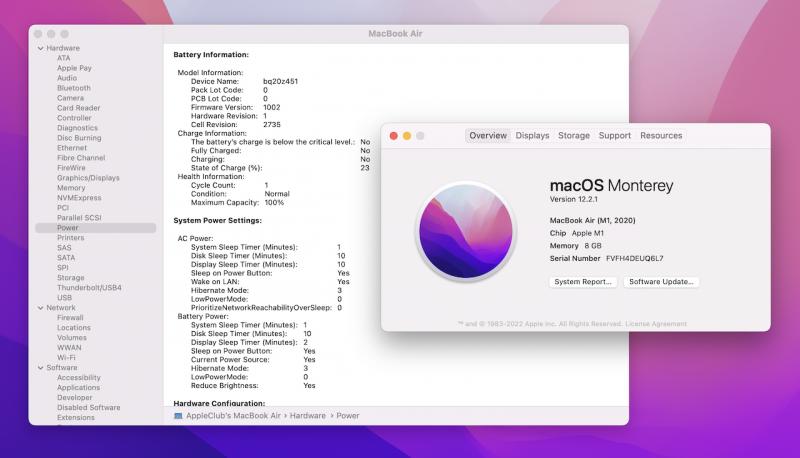The width and height of the screenshot is (800, 458).
Task: Click the Version 12.2.1 text
Action: [573, 199]
